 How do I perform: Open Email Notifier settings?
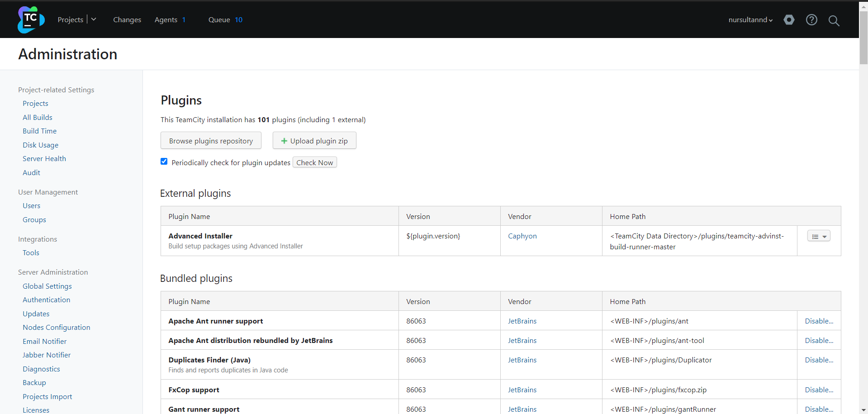coord(45,342)
